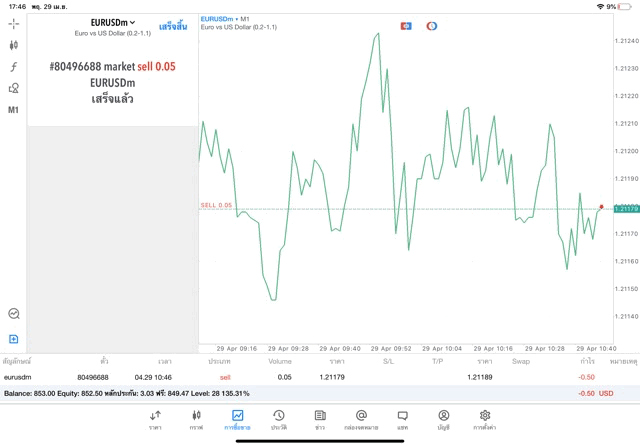
Task: Tap current price 1.21189 in table
Action: tap(480, 377)
